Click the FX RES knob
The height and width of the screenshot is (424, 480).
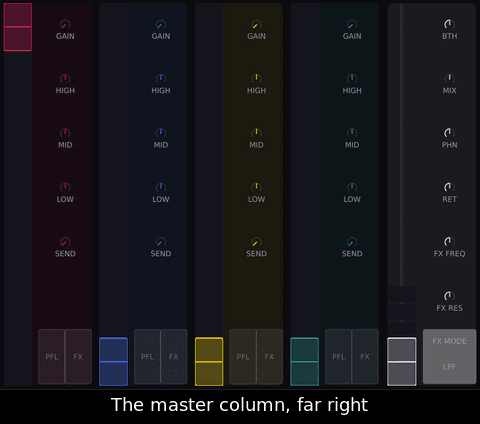(449, 296)
